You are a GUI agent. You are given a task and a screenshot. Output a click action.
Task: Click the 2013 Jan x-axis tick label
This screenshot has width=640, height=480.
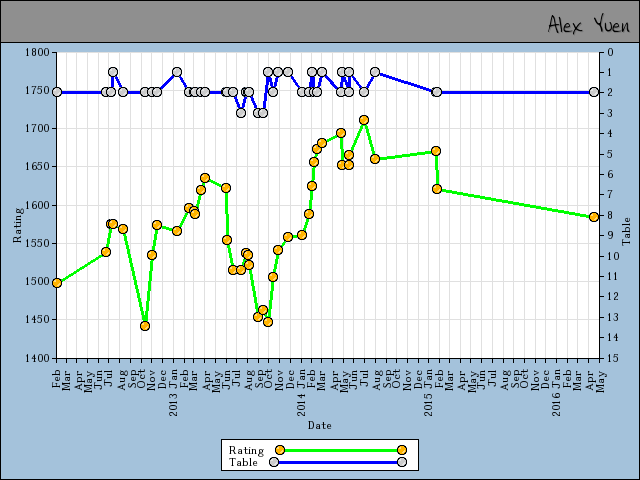[173, 390]
